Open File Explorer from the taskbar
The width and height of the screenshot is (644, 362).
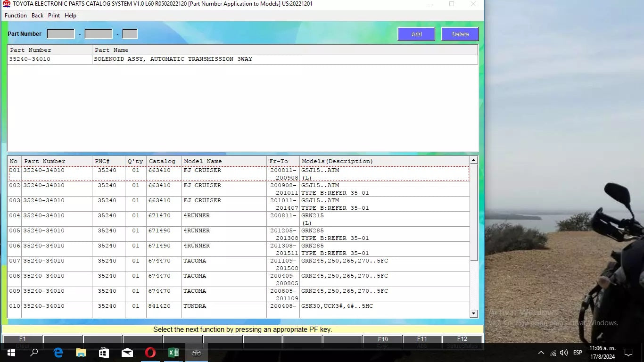(x=81, y=353)
